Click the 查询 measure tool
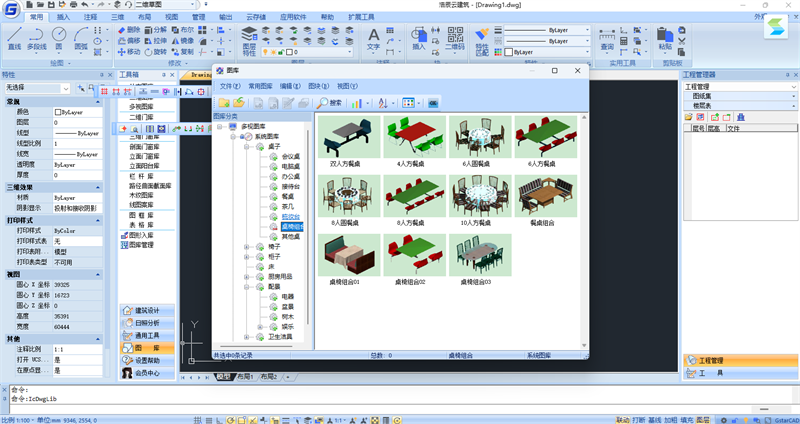The image size is (800, 424). (607, 40)
